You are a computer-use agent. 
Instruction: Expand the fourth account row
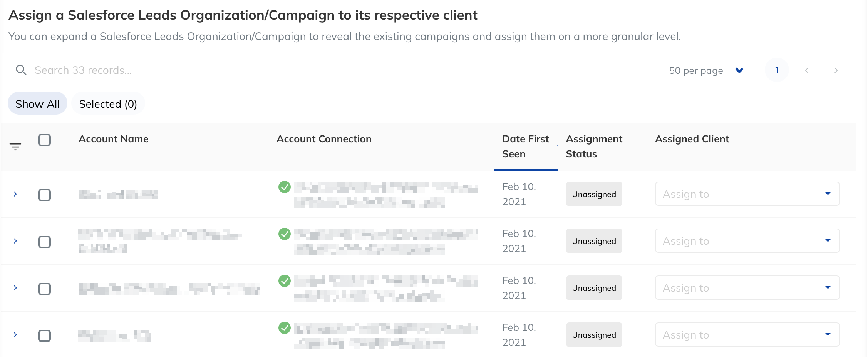(15, 335)
